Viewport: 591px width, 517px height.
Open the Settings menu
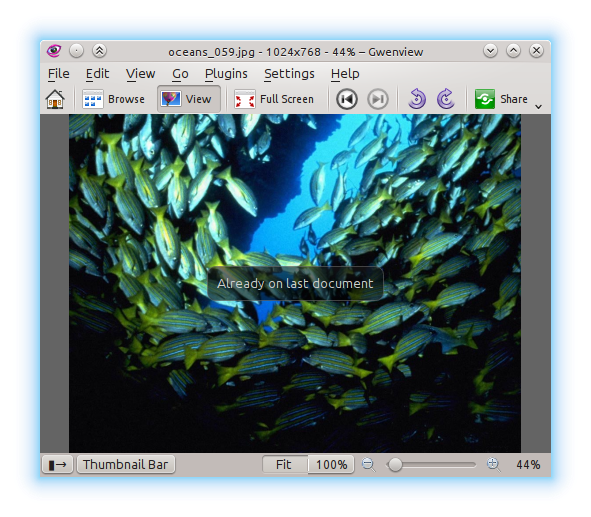point(289,73)
